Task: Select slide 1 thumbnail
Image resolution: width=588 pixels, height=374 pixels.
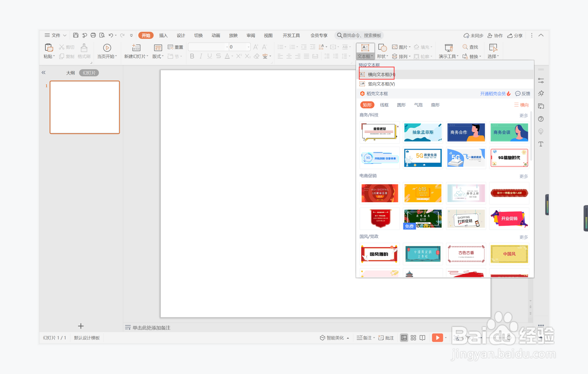Action: coord(85,107)
